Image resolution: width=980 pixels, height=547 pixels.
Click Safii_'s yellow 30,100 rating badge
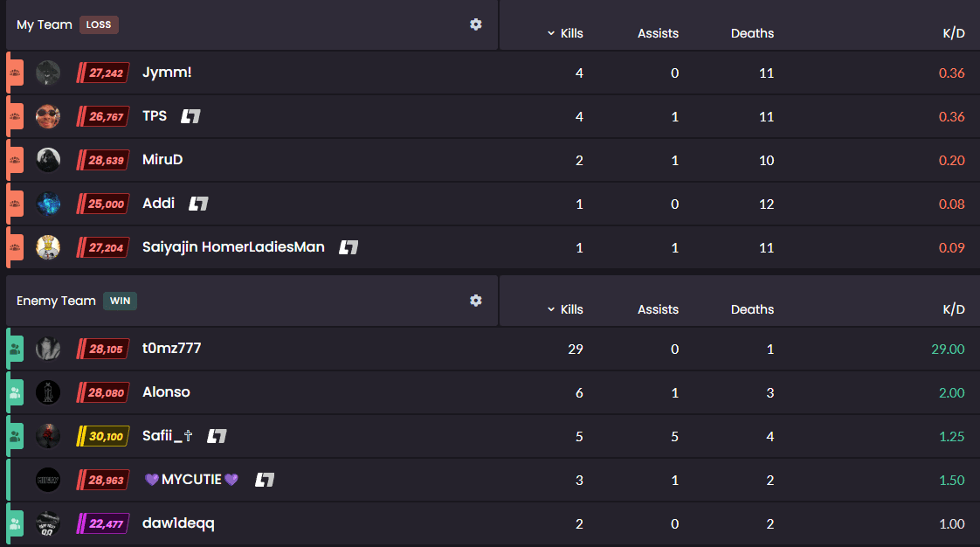click(x=103, y=436)
